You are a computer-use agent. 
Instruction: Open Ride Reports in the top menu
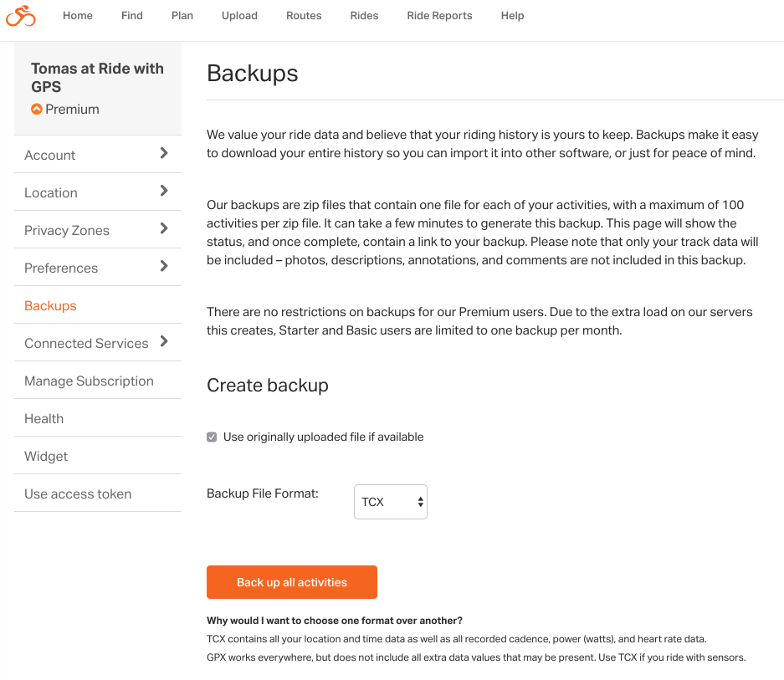point(439,16)
